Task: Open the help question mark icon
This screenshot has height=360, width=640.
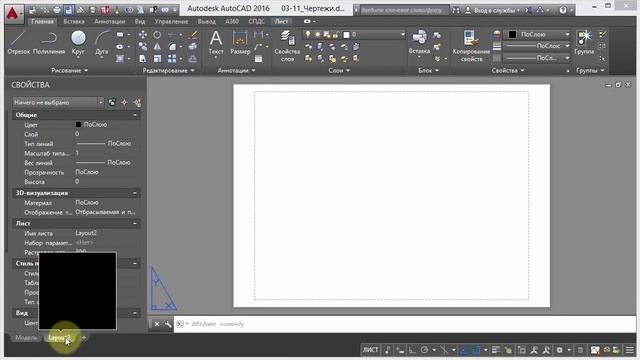Action: [563, 10]
